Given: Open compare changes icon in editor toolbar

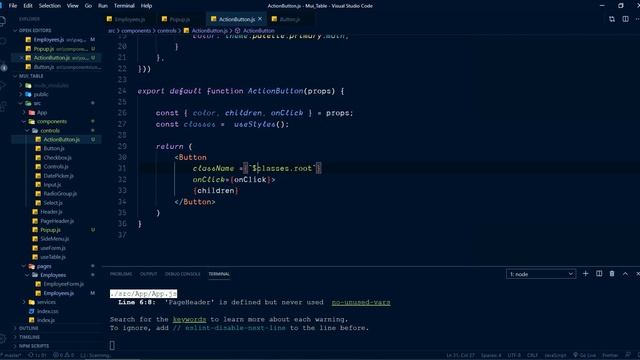Looking at the screenshot, I should pos(611,19).
